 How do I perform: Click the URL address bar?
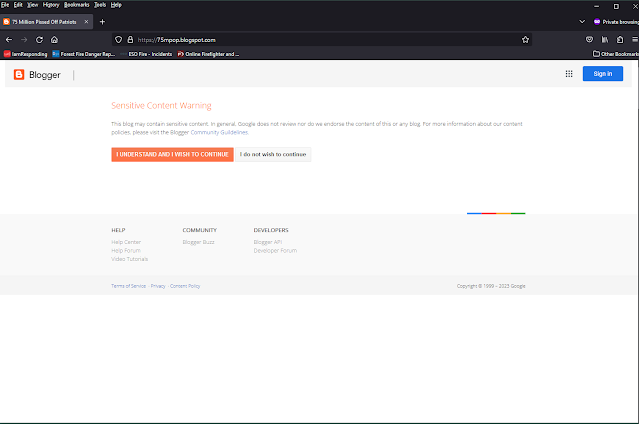pyautogui.click(x=322, y=40)
